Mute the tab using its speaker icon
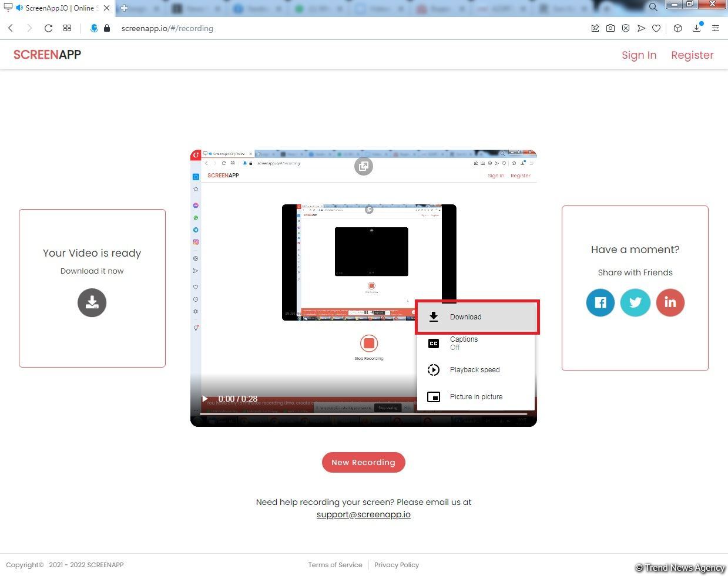 click(19, 8)
